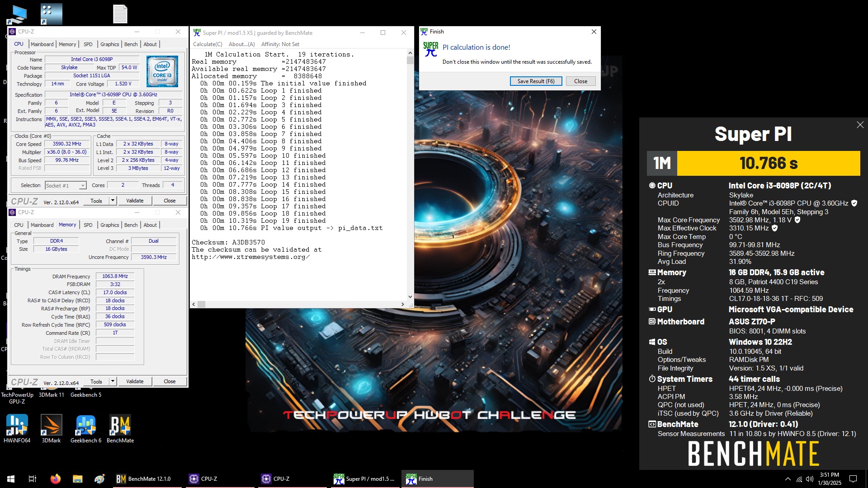
Task: Launch the 3DMark desktop icon
Action: pos(51,428)
